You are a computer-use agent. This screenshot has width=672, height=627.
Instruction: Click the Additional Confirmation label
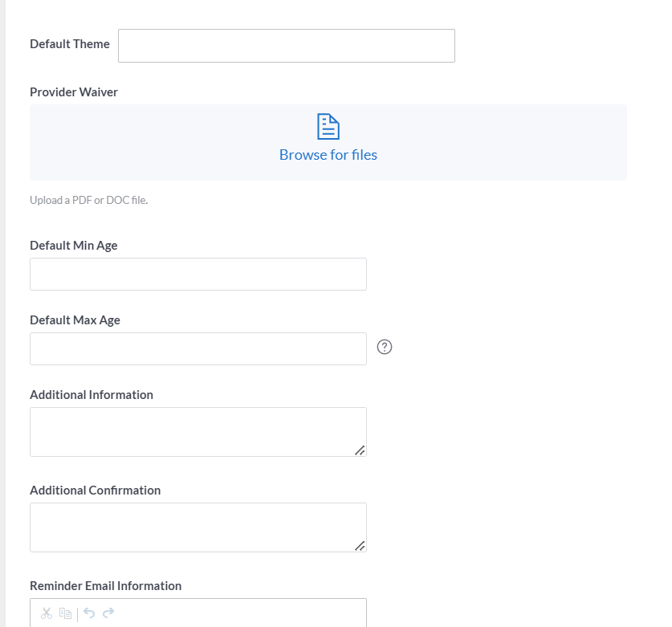(96, 491)
